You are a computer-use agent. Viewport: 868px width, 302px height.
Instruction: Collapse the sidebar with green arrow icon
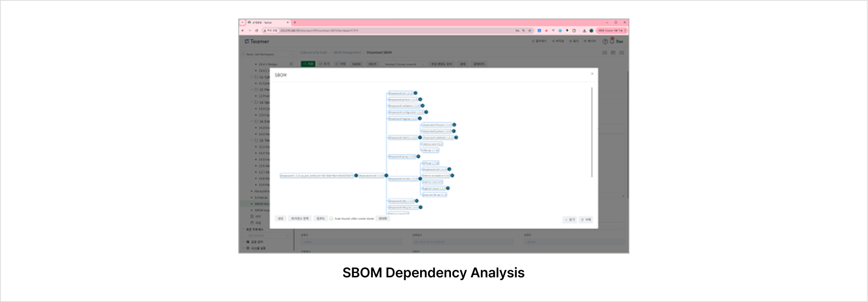point(291,64)
